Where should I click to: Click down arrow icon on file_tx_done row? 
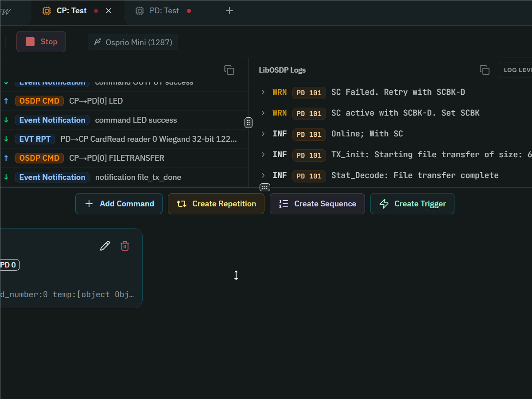click(x=6, y=177)
